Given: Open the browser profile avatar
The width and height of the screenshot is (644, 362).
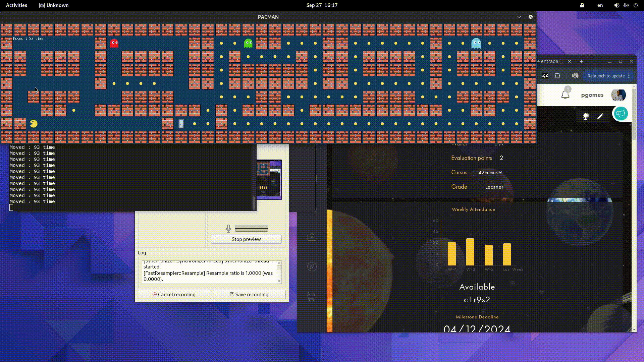Looking at the screenshot, I should [575, 76].
